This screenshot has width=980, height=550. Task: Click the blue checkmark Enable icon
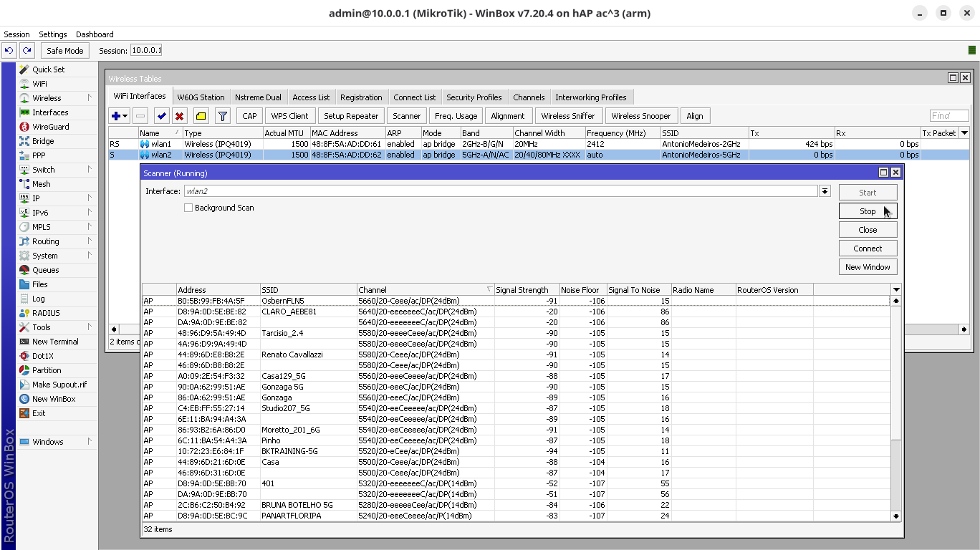coord(161,116)
